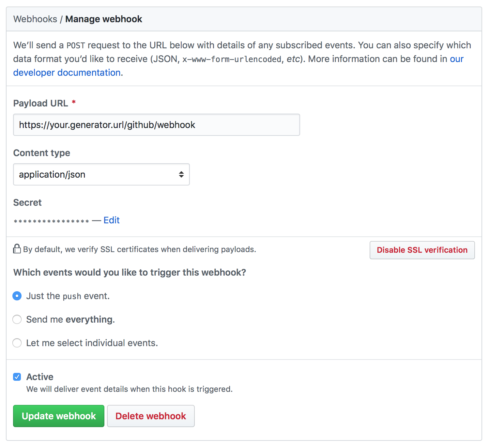
Task: Click the Secret label text
Action: point(27,202)
